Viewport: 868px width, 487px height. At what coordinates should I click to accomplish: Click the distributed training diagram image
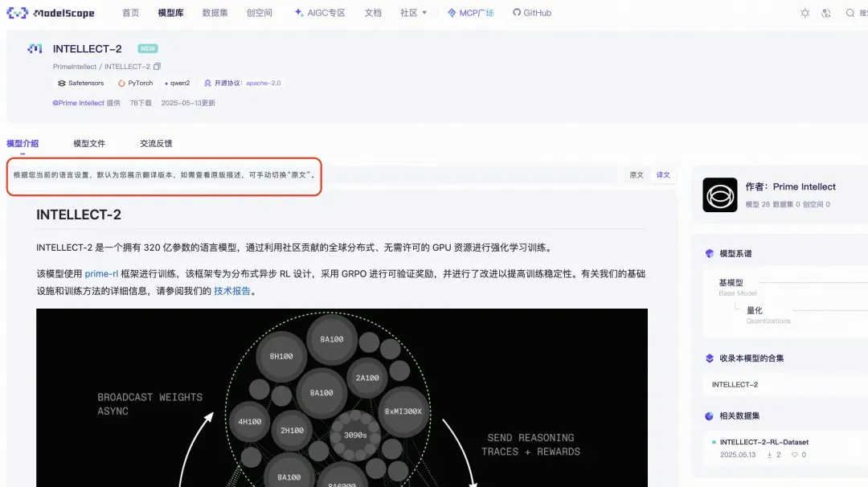pyautogui.click(x=342, y=398)
